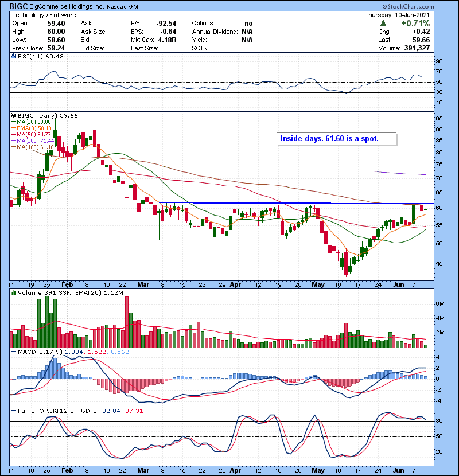Click the P/E value -92.54
The width and height of the screenshot is (459, 476).
pos(166,24)
